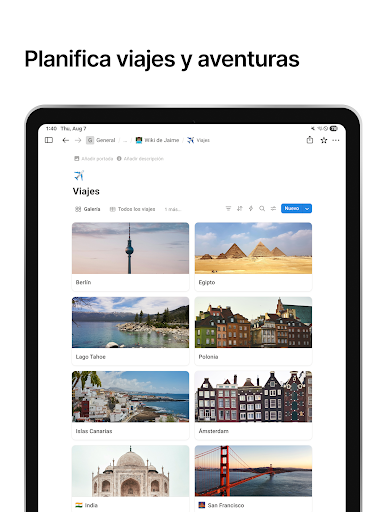Click the San Francisco card title

click(226, 505)
